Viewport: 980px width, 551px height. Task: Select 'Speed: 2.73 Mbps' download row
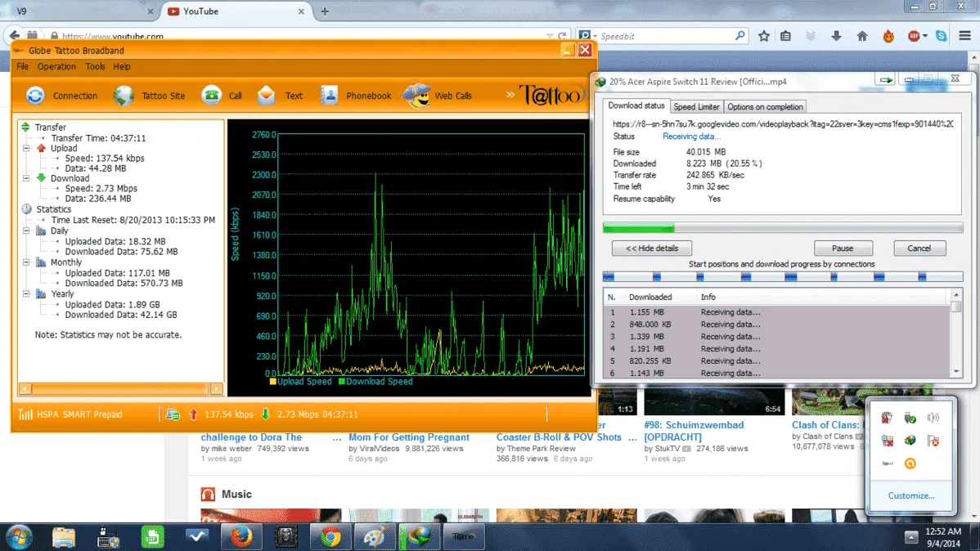pyautogui.click(x=101, y=188)
